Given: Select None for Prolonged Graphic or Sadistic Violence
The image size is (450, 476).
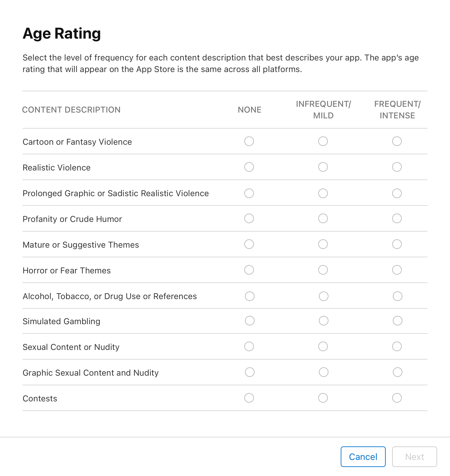Looking at the screenshot, I should tap(249, 193).
